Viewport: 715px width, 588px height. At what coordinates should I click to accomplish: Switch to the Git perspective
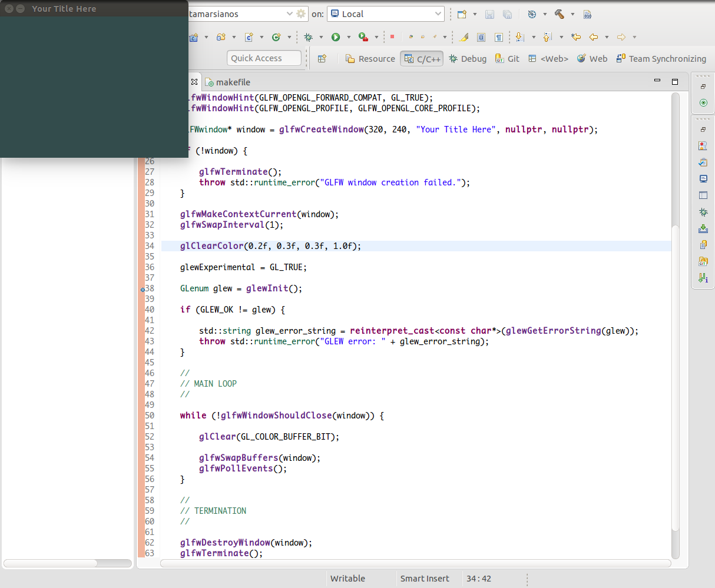507,59
